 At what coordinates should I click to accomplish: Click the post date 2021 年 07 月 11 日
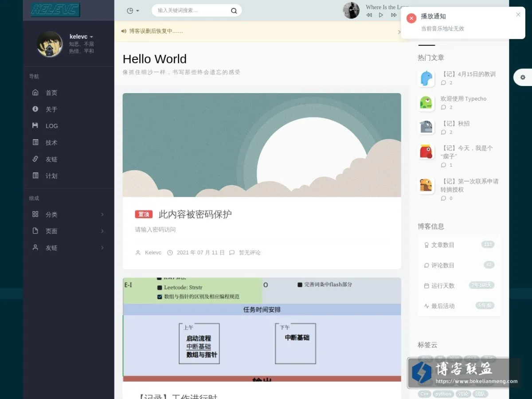pyautogui.click(x=200, y=253)
